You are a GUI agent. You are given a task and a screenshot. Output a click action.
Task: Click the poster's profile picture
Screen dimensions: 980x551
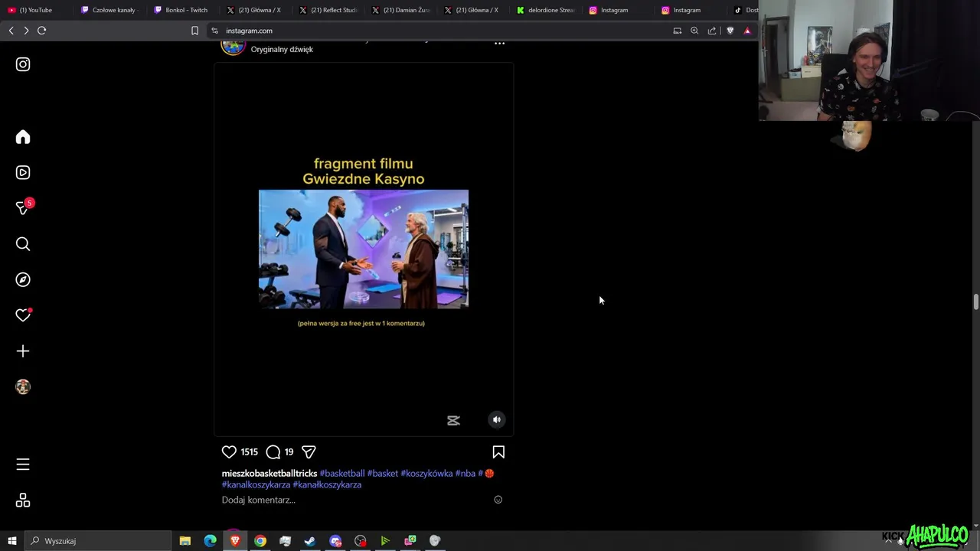click(233, 46)
